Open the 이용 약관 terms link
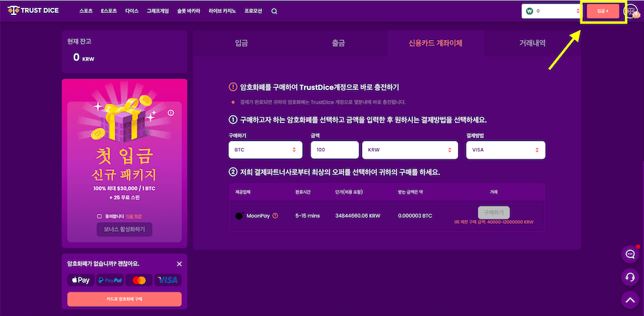The height and width of the screenshot is (316, 644). pyautogui.click(x=134, y=217)
